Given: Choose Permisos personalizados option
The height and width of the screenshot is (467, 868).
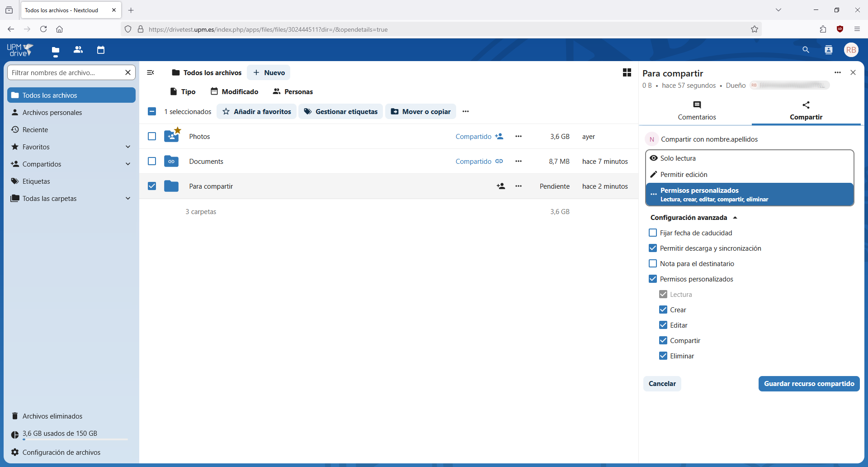Looking at the screenshot, I should pyautogui.click(x=750, y=195).
